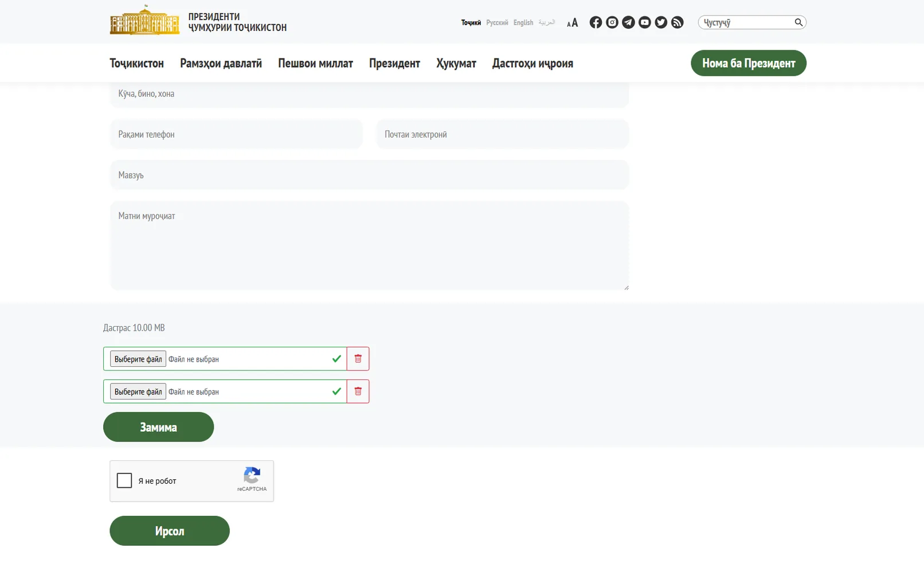This screenshot has width=924, height=587.
Task: Switch language to Русский
Action: coord(497,22)
